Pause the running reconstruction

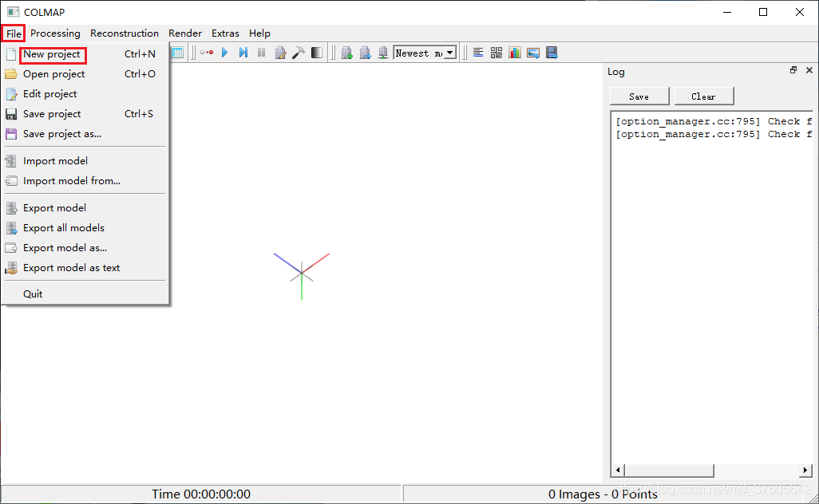[262, 53]
